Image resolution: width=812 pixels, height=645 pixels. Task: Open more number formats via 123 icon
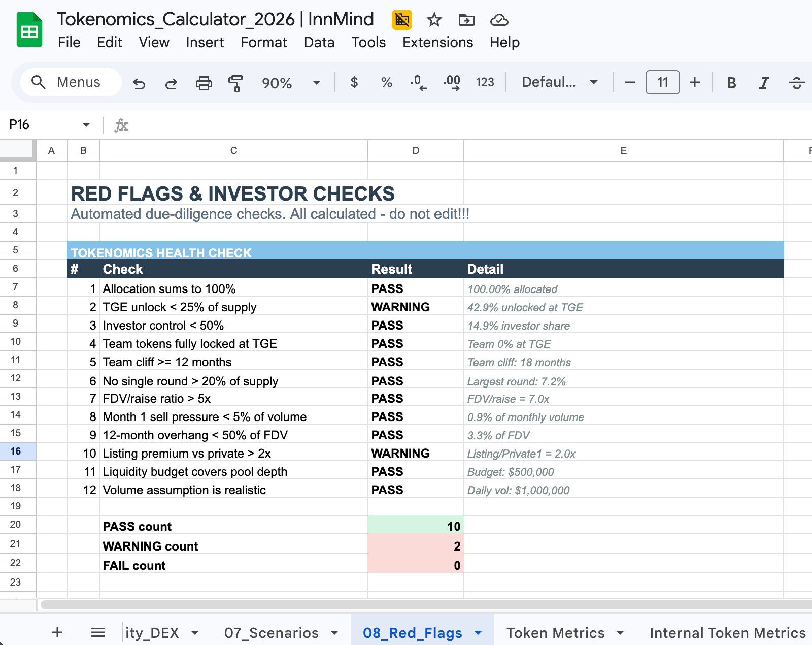tap(485, 82)
